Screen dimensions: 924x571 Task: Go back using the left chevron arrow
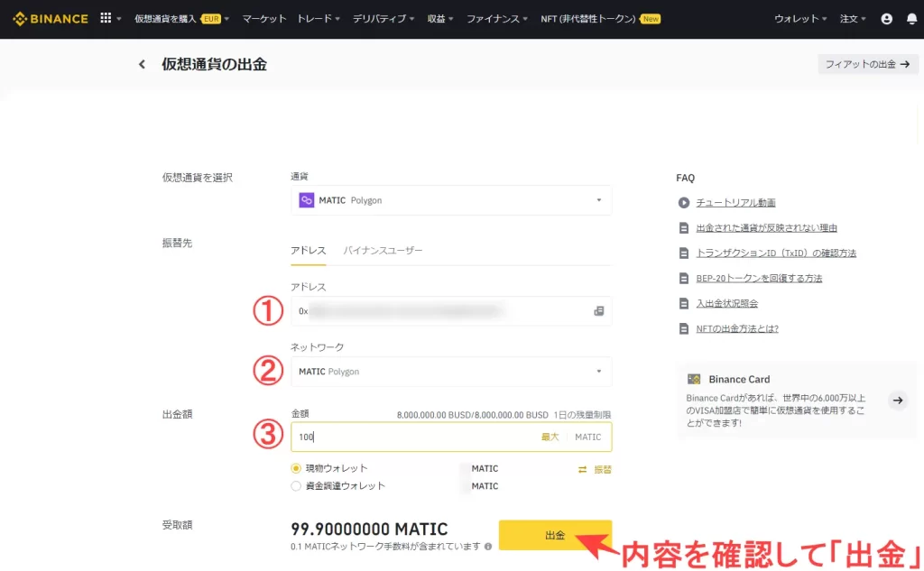coord(142,64)
